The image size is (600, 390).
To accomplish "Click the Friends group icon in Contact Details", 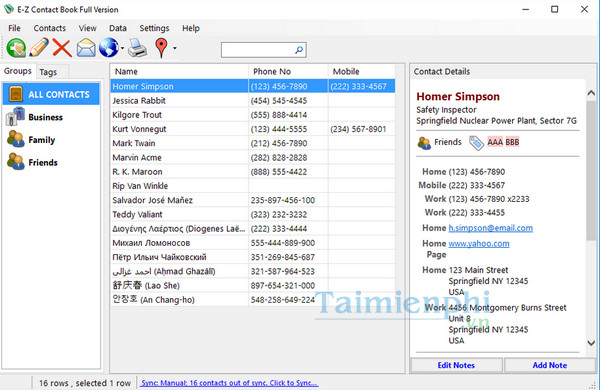I will coord(424,143).
